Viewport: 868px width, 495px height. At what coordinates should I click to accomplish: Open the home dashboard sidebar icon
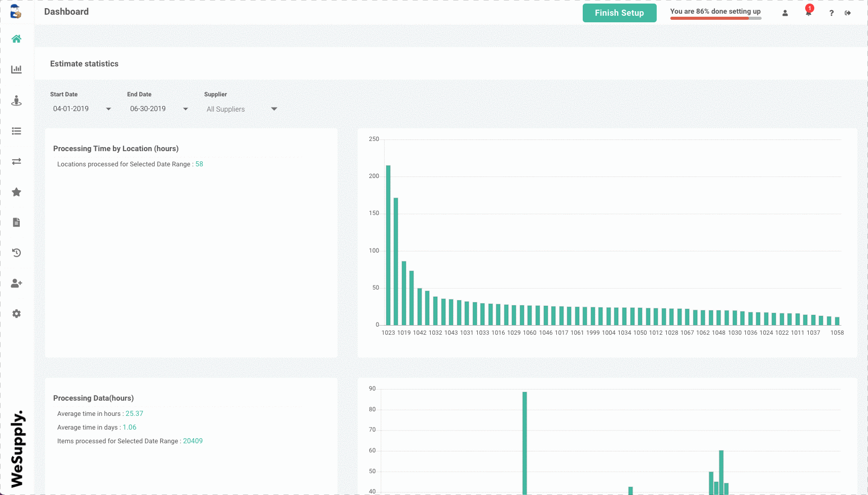point(16,39)
